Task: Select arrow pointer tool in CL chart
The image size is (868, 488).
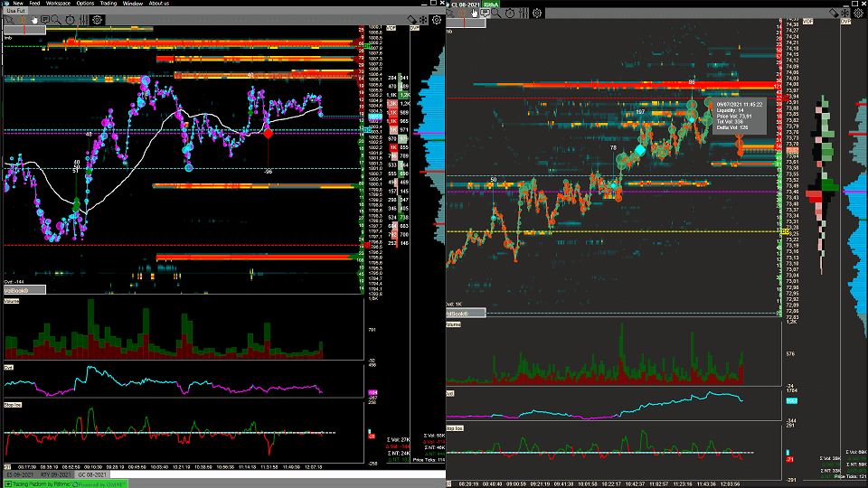Action: point(450,13)
